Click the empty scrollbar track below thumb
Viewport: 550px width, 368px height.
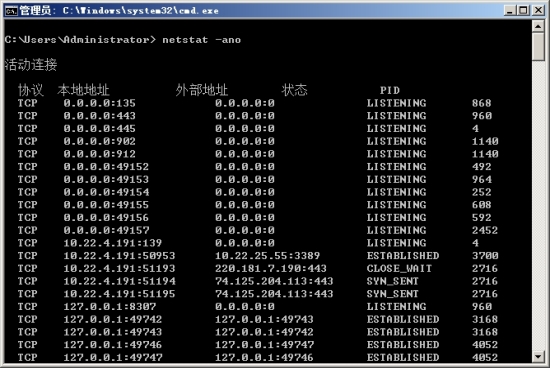pyautogui.click(x=538, y=206)
